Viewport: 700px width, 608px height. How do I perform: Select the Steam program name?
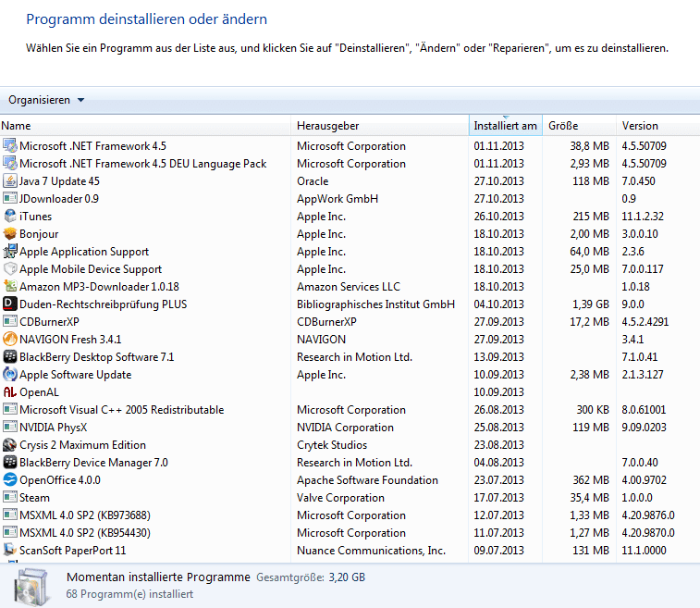[34, 497]
